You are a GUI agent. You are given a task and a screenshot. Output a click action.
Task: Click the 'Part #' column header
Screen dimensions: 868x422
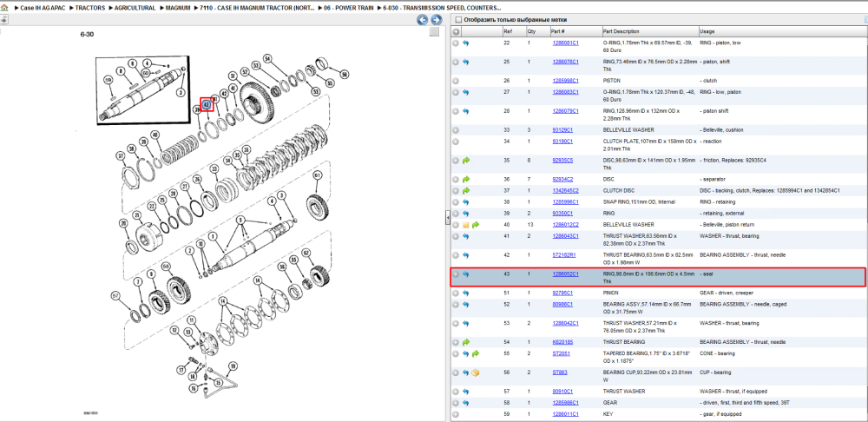click(x=557, y=31)
